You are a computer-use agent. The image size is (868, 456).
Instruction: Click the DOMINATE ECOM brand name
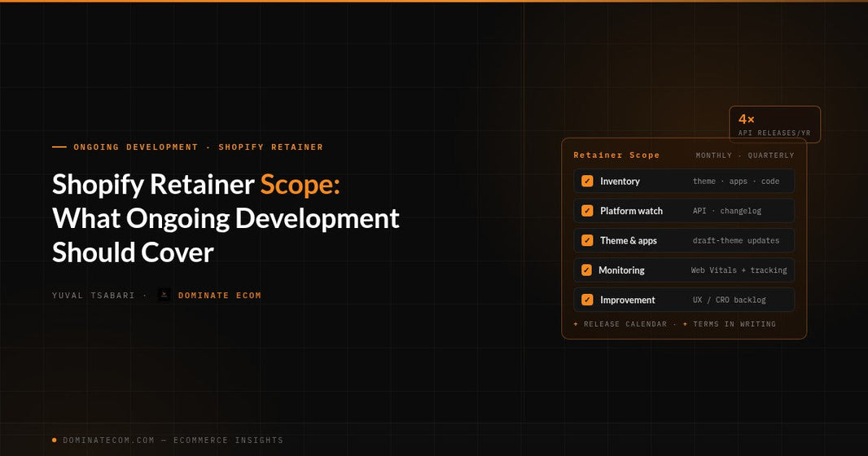point(219,296)
